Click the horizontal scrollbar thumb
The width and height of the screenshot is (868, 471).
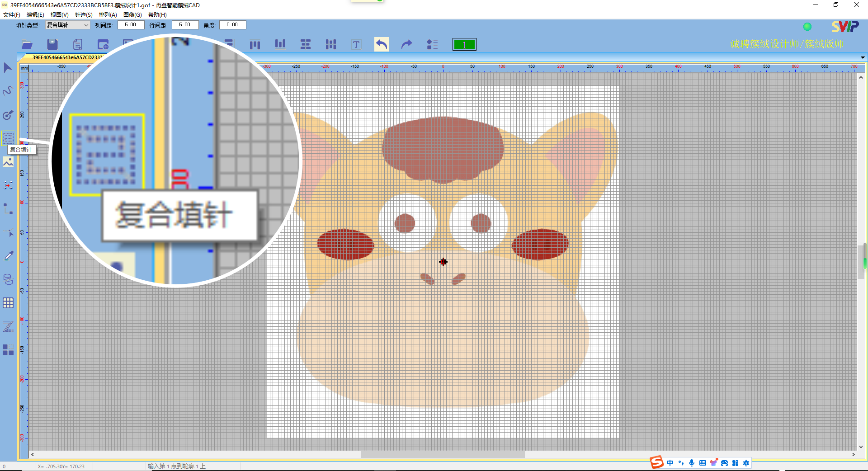[443, 455]
